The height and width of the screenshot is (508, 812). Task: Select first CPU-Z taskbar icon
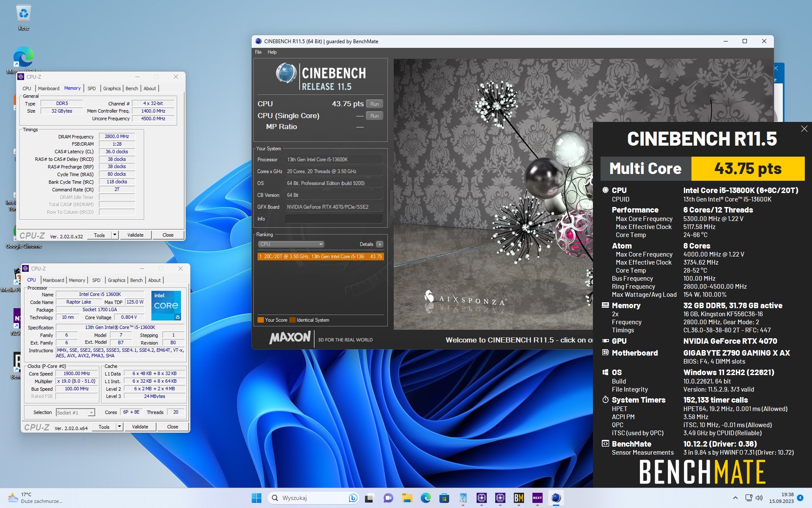tap(481, 498)
